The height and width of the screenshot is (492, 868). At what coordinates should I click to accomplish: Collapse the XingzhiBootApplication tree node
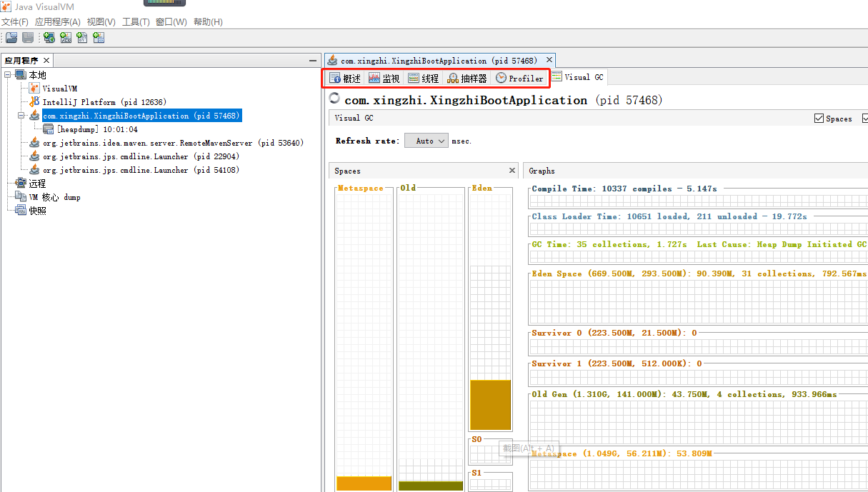tap(21, 116)
